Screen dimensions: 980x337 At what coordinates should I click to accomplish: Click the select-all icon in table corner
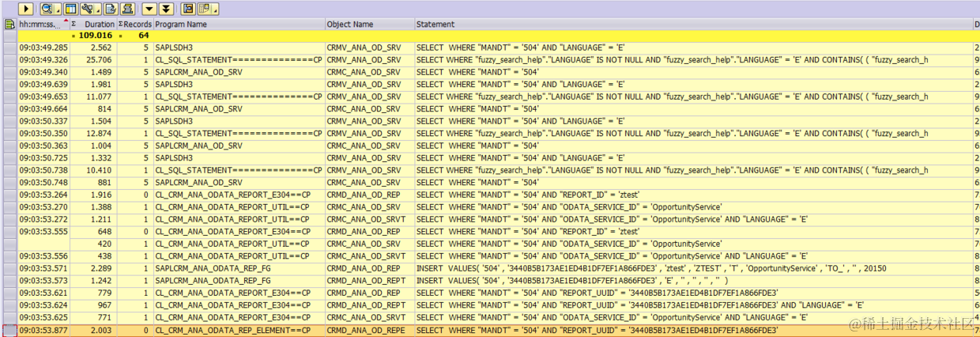click(9, 25)
